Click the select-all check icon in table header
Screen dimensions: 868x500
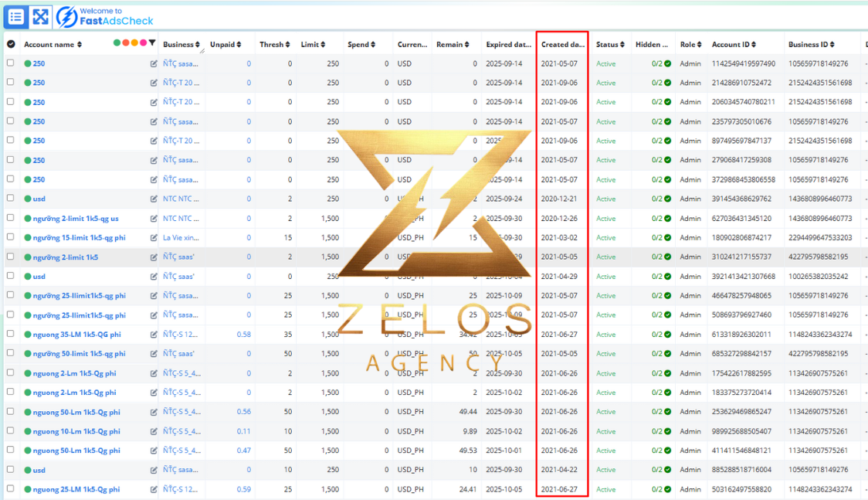tap(11, 44)
